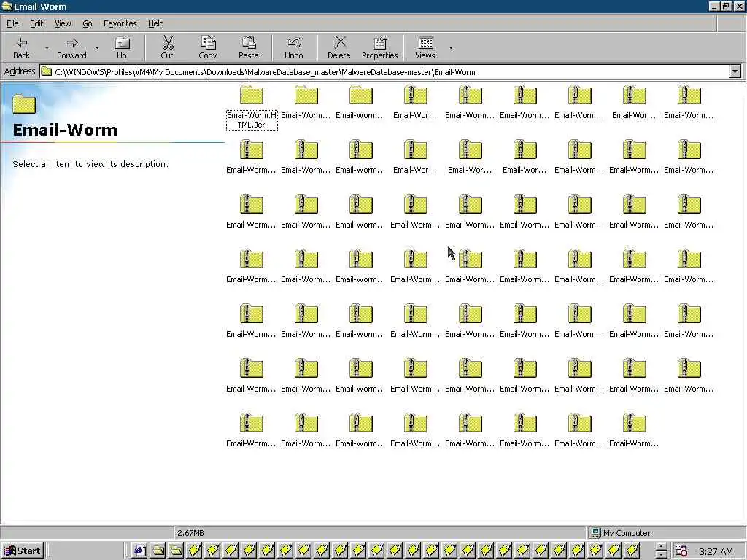Select the last zip archive in the list
Screen dimensions: 747x560
(x=634, y=430)
